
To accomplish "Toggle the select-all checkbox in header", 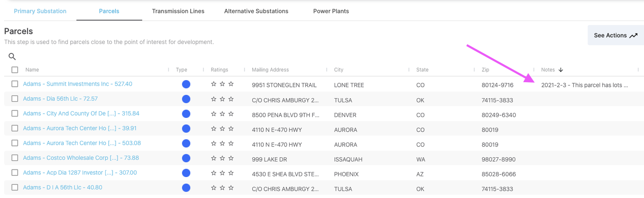I will click(15, 70).
